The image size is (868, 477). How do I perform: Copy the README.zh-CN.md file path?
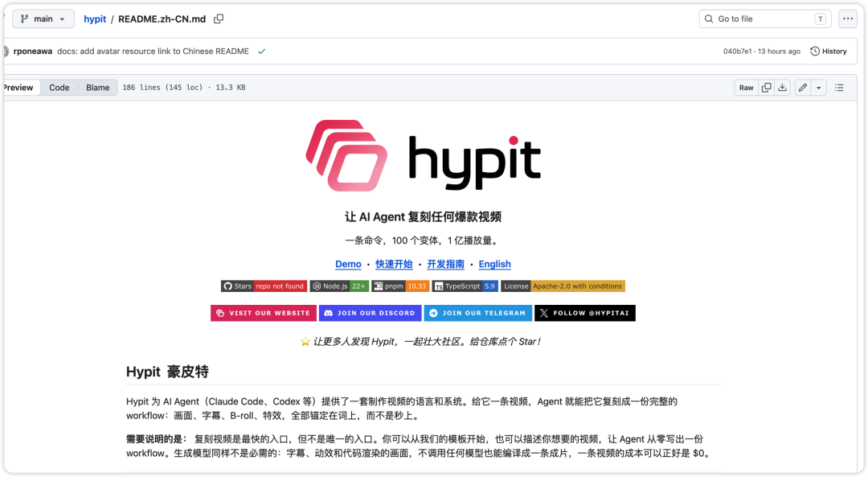click(x=219, y=19)
